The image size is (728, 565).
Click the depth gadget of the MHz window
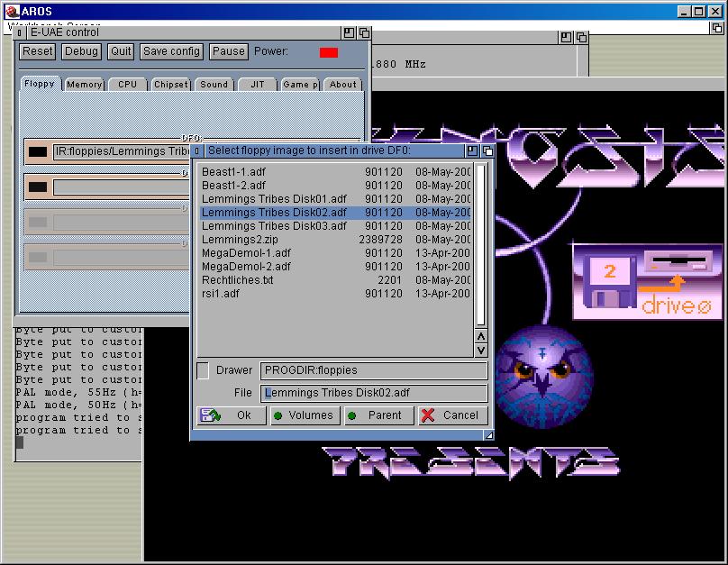point(581,37)
